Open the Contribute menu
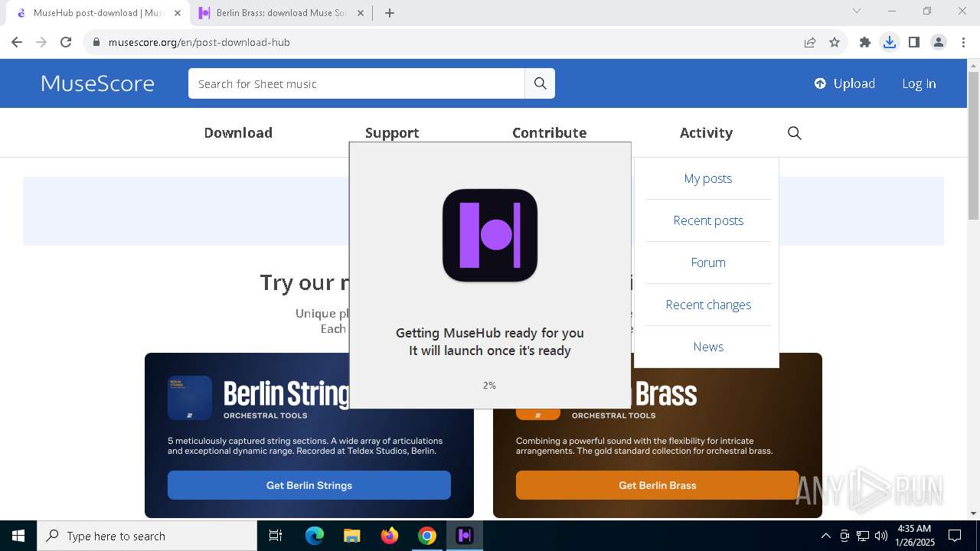This screenshot has width=980, height=551. click(549, 133)
